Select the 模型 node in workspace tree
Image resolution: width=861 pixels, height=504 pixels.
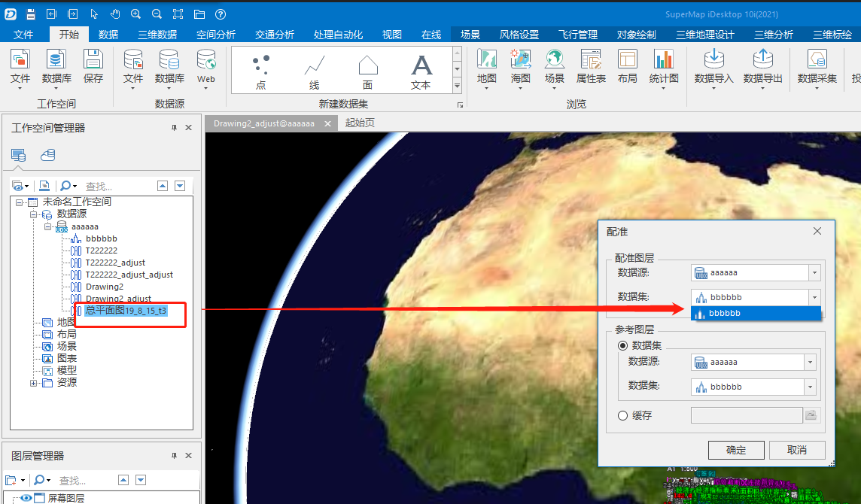click(67, 371)
